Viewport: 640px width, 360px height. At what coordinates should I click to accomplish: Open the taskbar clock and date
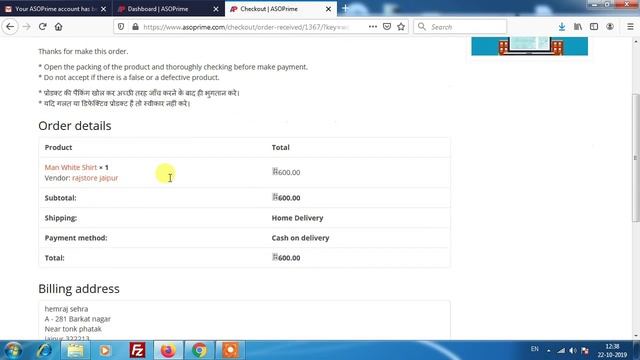[612, 351]
